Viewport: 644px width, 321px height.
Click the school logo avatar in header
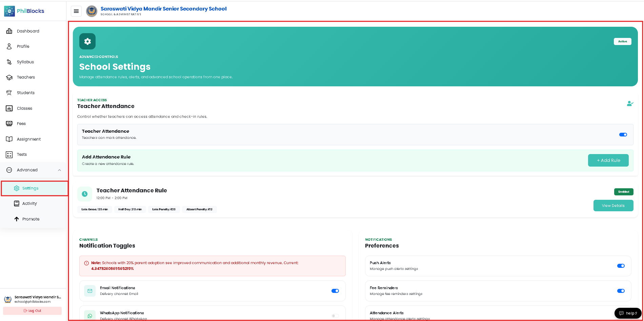[x=92, y=11]
